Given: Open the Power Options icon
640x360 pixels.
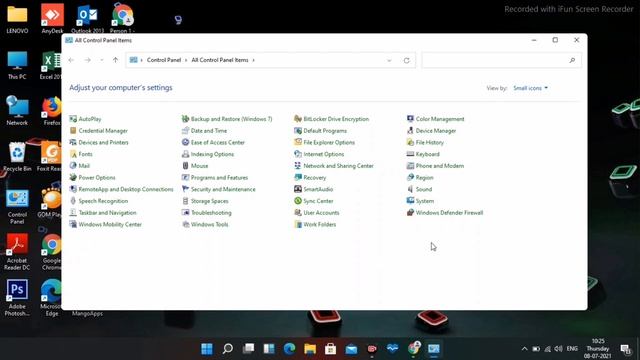Looking at the screenshot, I should tap(73, 178).
